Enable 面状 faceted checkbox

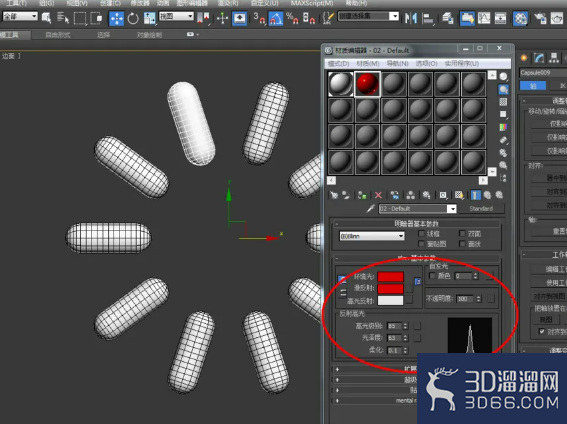462,244
